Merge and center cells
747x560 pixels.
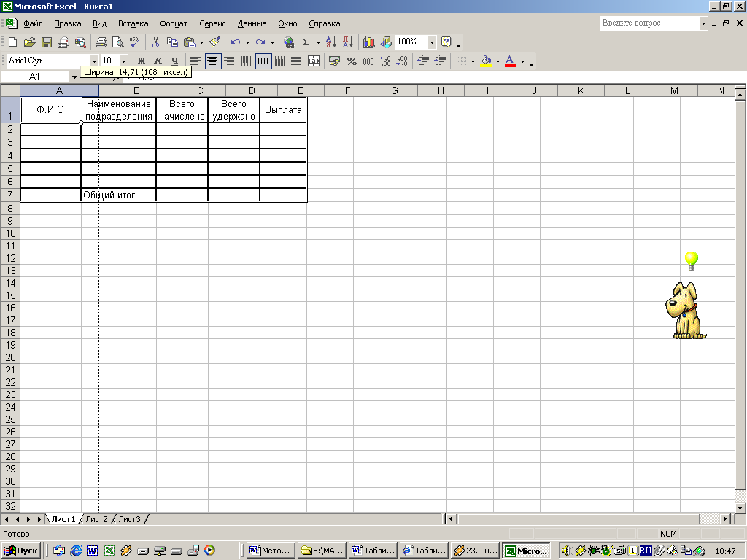click(x=314, y=61)
